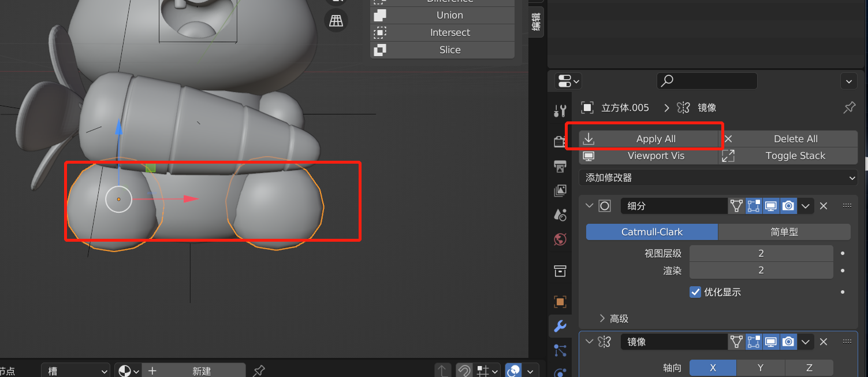Open the 槽 material slot dropdown

pos(75,371)
